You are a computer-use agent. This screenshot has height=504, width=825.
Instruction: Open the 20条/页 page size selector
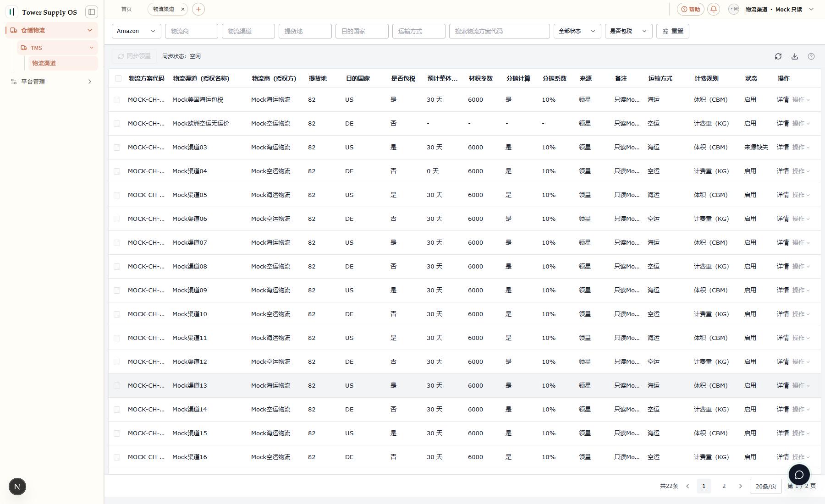click(765, 486)
